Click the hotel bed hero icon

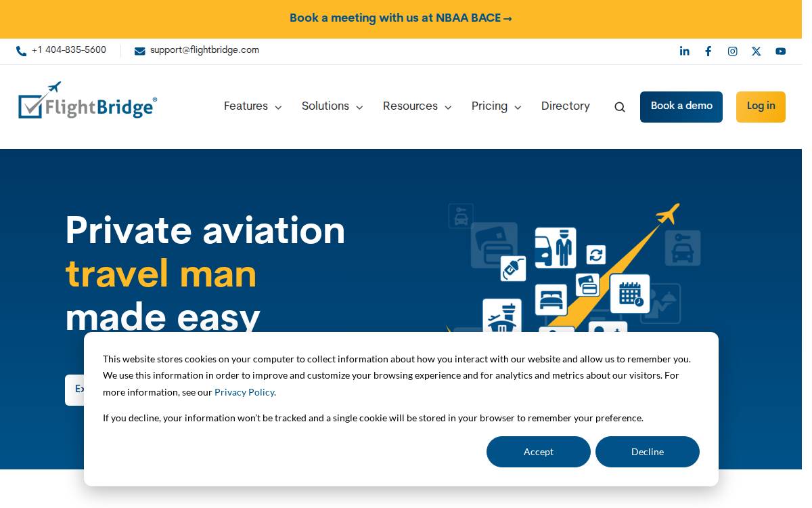(x=551, y=299)
